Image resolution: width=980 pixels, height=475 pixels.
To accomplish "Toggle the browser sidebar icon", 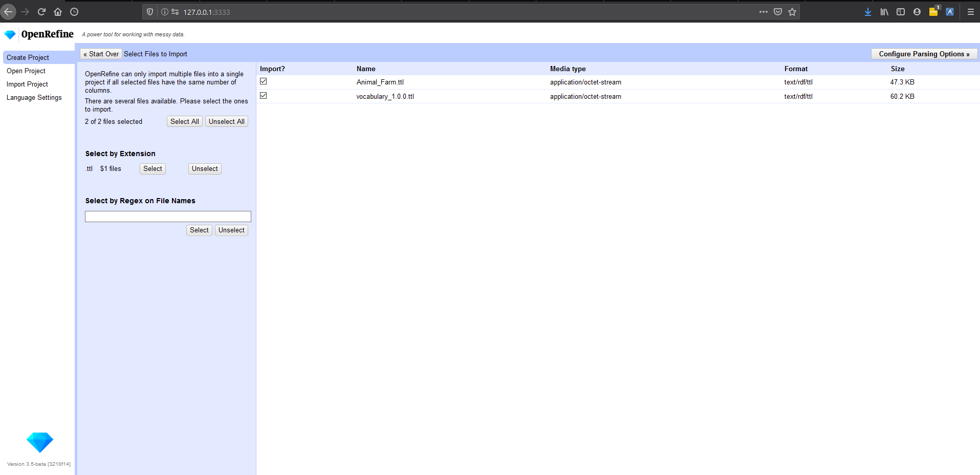I will (901, 12).
